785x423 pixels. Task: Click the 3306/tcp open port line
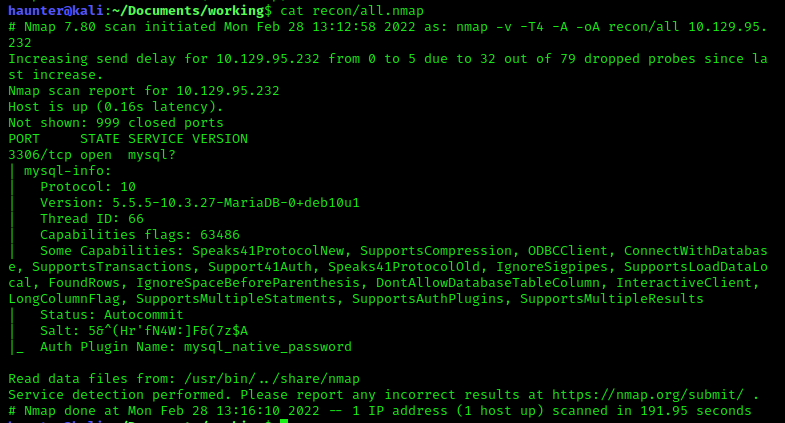(88, 154)
